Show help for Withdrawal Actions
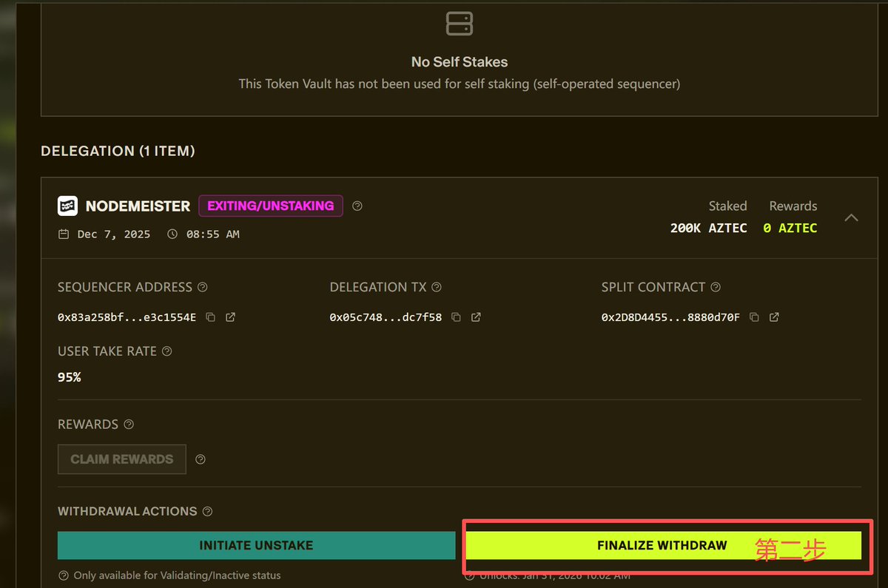Screen dimensions: 888x588 pyautogui.click(x=207, y=511)
